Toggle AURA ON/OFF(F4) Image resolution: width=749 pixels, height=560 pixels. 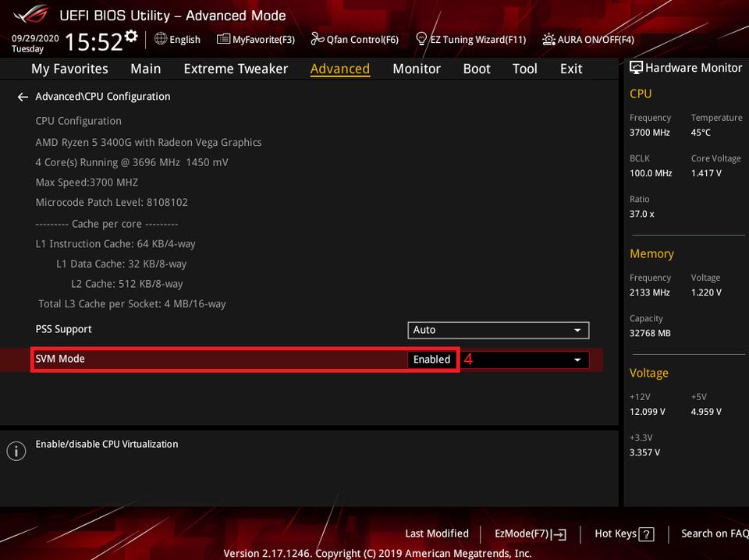(588, 39)
